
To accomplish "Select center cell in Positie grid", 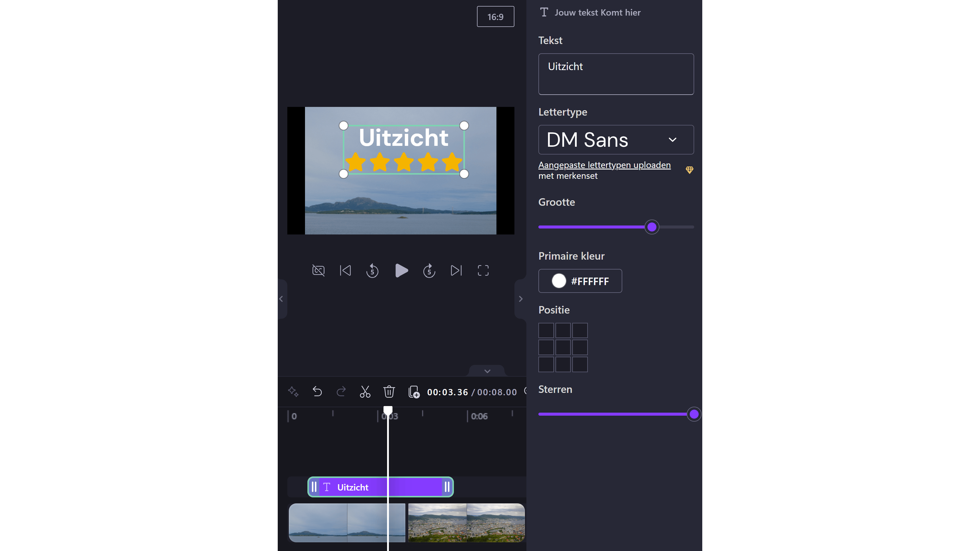I will pos(563,348).
